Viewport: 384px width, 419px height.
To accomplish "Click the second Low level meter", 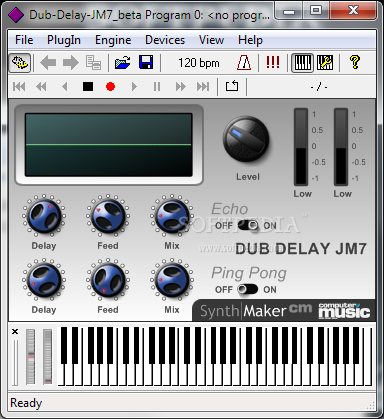I will [x=341, y=147].
